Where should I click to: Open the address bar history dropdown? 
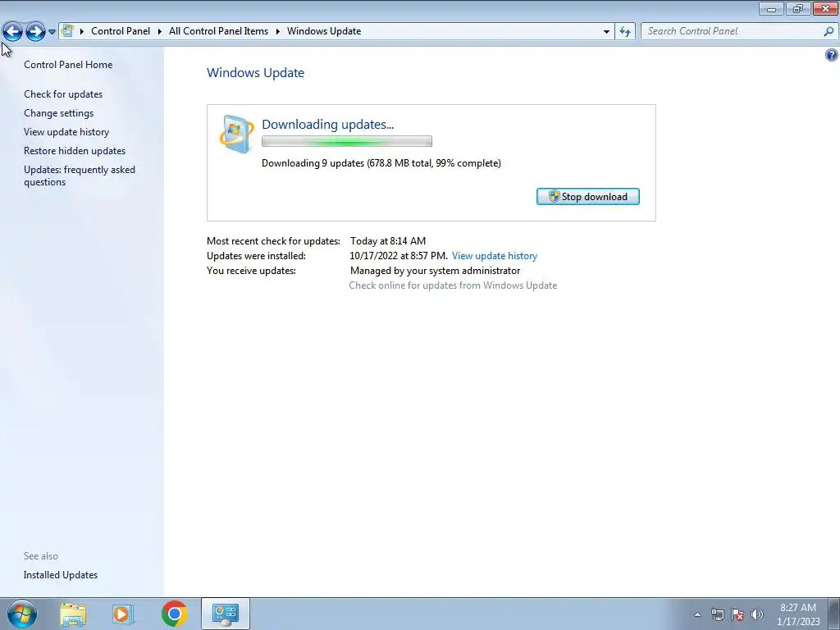tap(606, 32)
